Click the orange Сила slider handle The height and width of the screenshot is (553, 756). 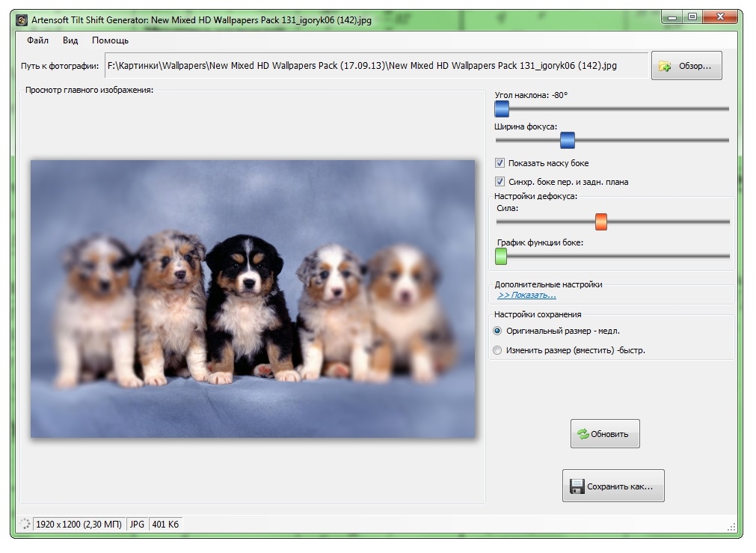click(x=600, y=222)
